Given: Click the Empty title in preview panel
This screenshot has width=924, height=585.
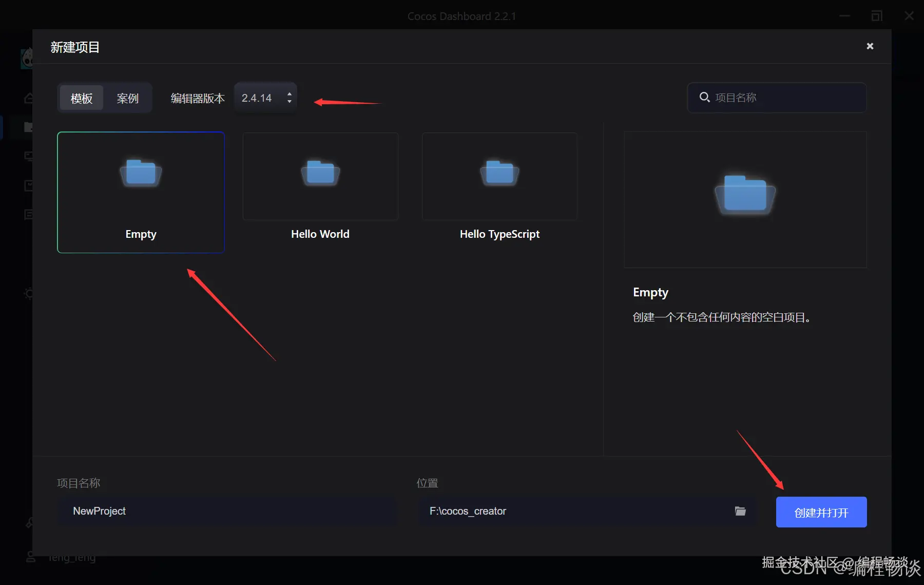Looking at the screenshot, I should point(650,292).
